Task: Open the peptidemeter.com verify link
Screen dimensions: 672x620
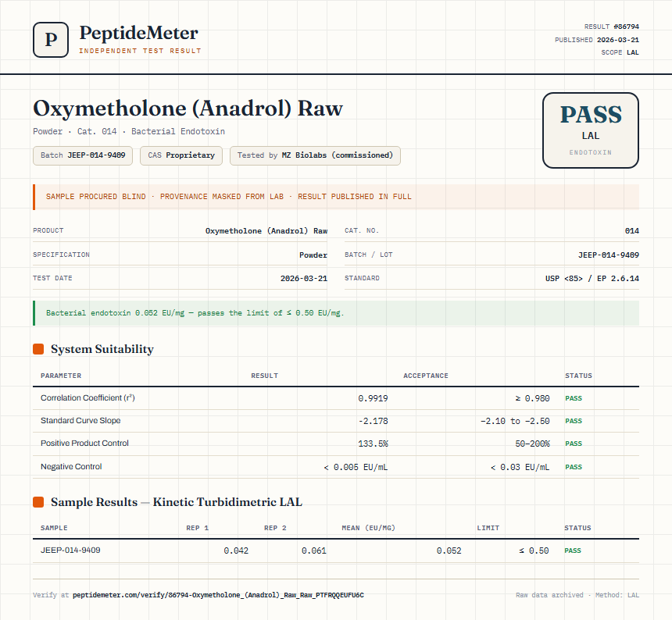Action: point(218,595)
